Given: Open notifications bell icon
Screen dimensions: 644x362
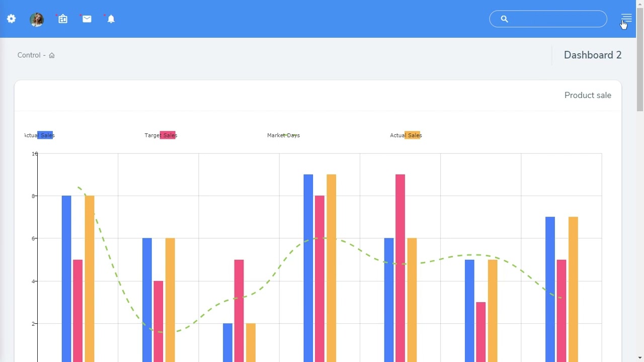Looking at the screenshot, I should (x=111, y=19).
